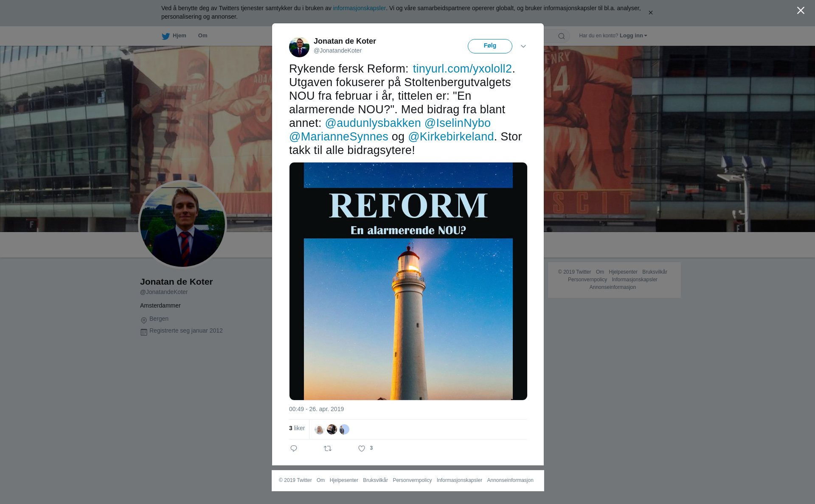
Task: Follow the account with Følg button
Action: (x=490, y=46)
